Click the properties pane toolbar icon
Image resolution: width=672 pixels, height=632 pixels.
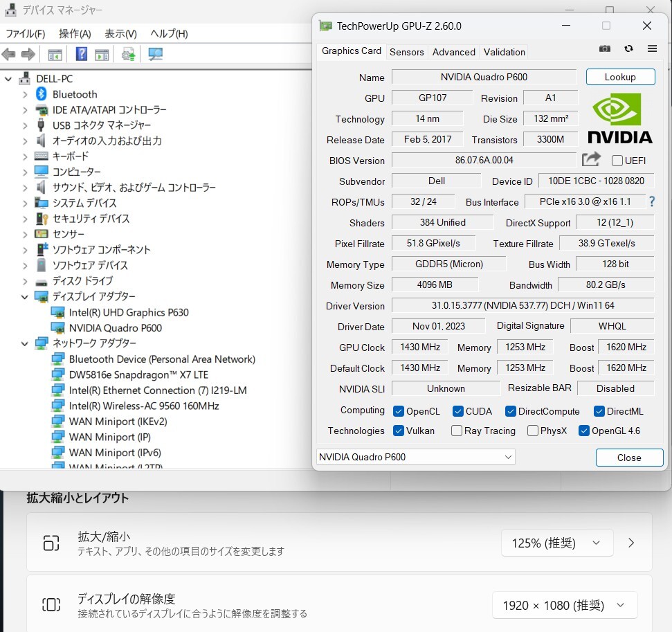click(x=102, y=55)
